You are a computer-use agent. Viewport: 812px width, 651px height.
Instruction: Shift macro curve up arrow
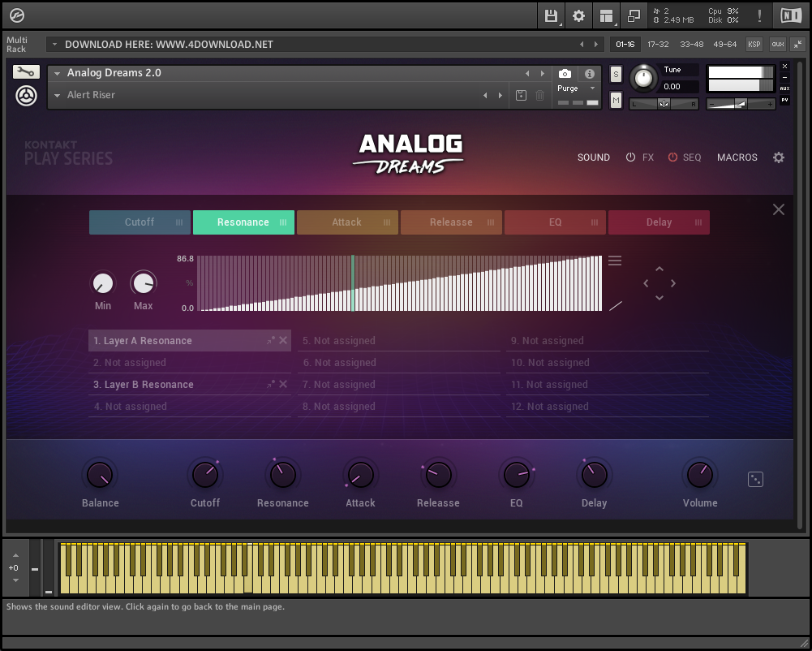(659, 269)
